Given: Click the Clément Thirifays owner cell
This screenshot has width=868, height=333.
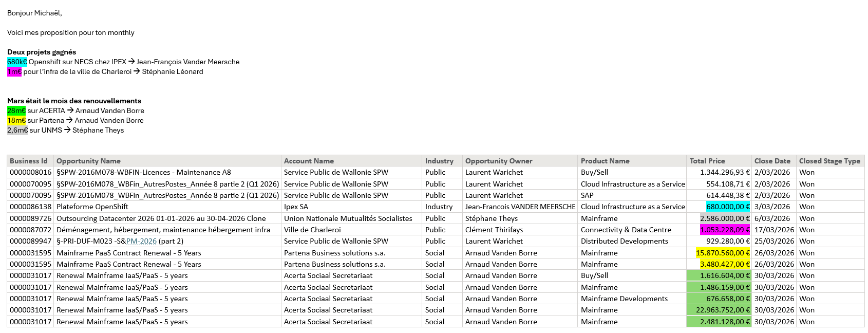Looking at the screenshot, I should point(494,230).
